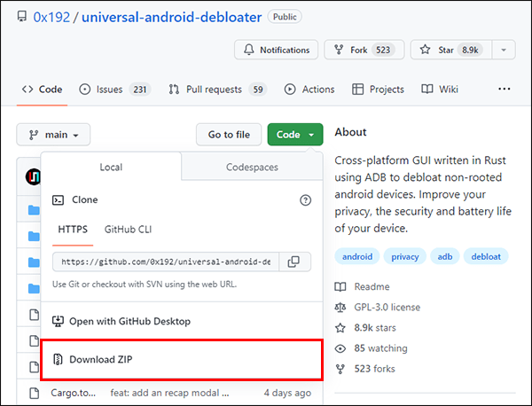Click the About heading

(x=350, y=132)
